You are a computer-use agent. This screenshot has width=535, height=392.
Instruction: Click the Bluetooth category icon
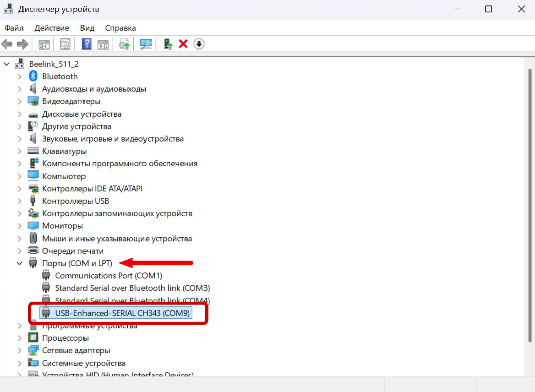(x=33, y=76)
